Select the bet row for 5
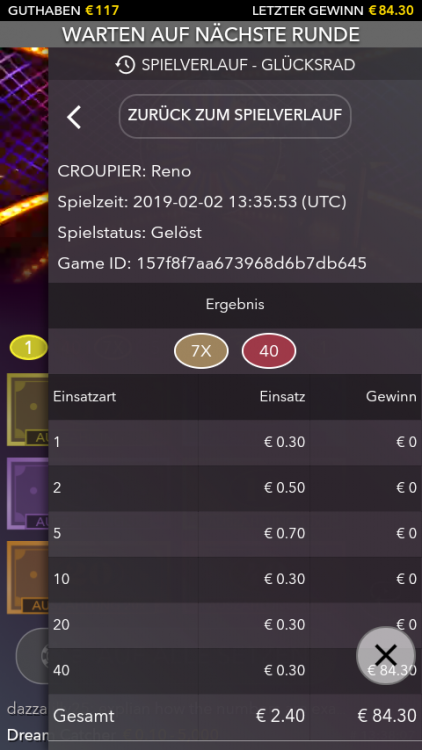 click(x=235, y=534)
